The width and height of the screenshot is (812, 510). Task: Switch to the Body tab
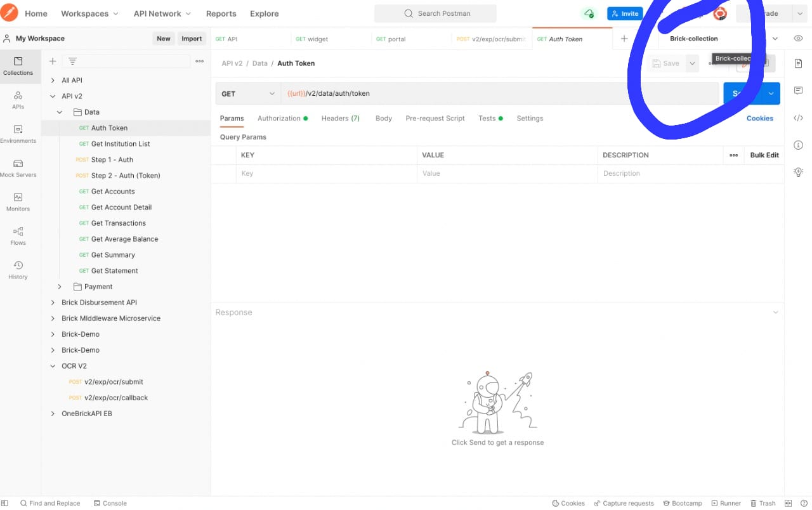pos(384,119)
